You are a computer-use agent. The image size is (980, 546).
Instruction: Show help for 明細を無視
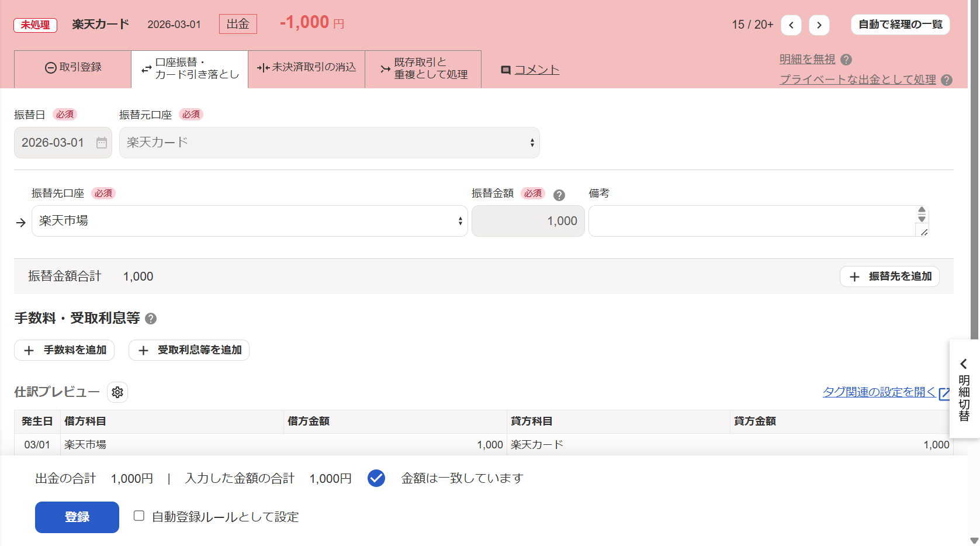(x=846, y=60)
